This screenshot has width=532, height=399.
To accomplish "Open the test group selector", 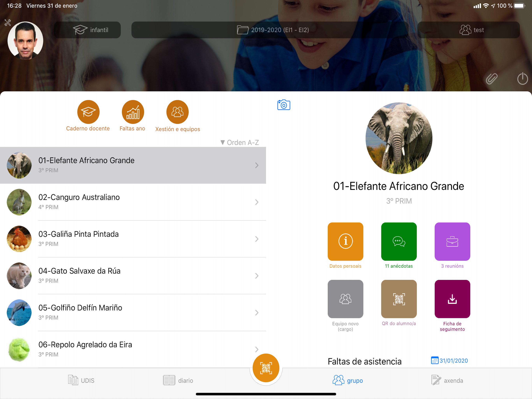I will [x=469, y=30].
